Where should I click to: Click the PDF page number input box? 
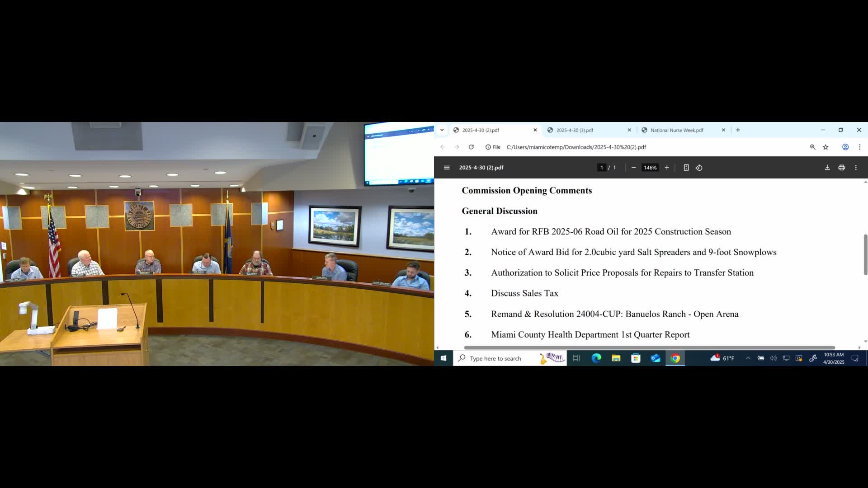601,168
